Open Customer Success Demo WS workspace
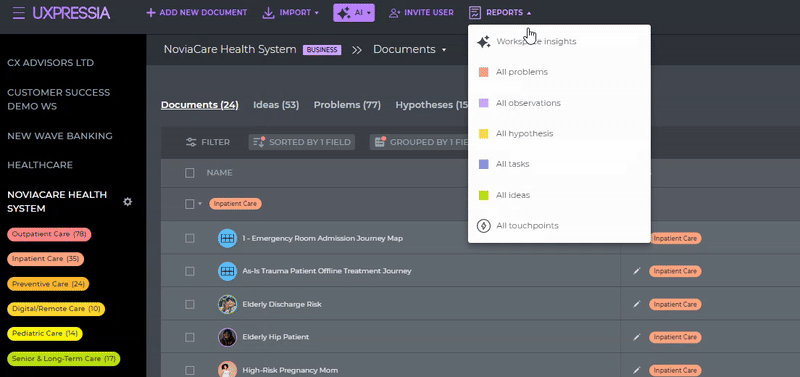Image resolution: width=800 pixels, height=377 pixels. [58, 99]
